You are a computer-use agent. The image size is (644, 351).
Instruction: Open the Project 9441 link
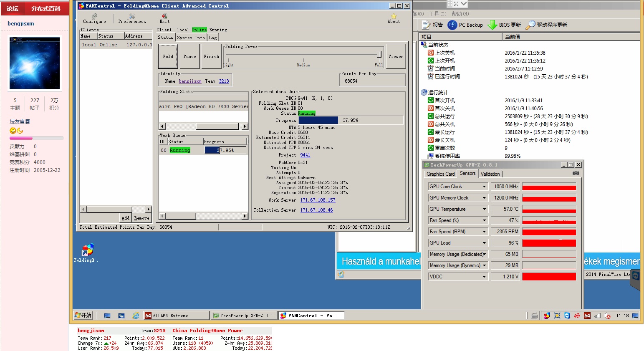(x=305, y=155)
